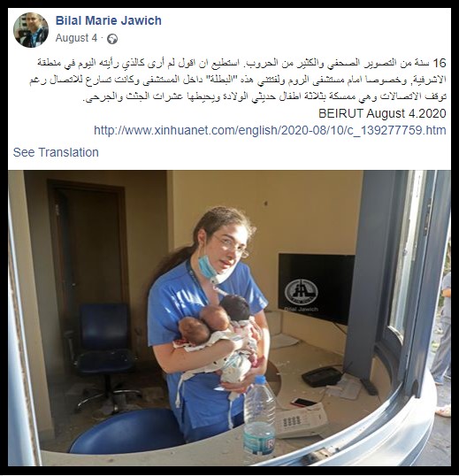Click the last line of Arabic post text
459x476 pixels.
[264, 96]
